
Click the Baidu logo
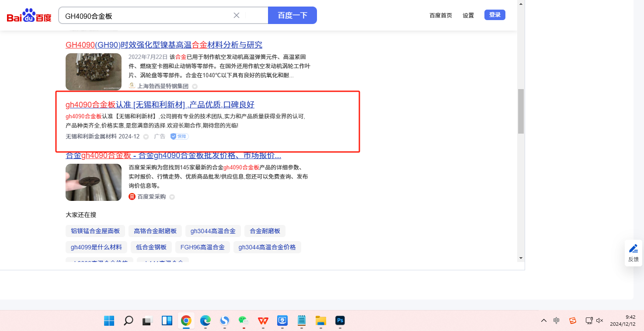pyautogui.click(x=29, y=16)
